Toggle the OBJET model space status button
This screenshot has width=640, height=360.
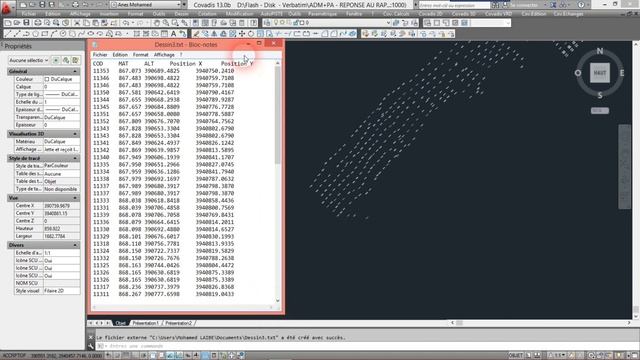click(x=516, y=356)
